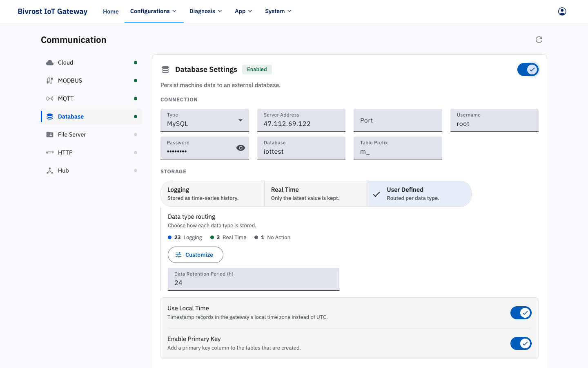Open HTTP communication settings
588x368 pixels.
[91, 153]
